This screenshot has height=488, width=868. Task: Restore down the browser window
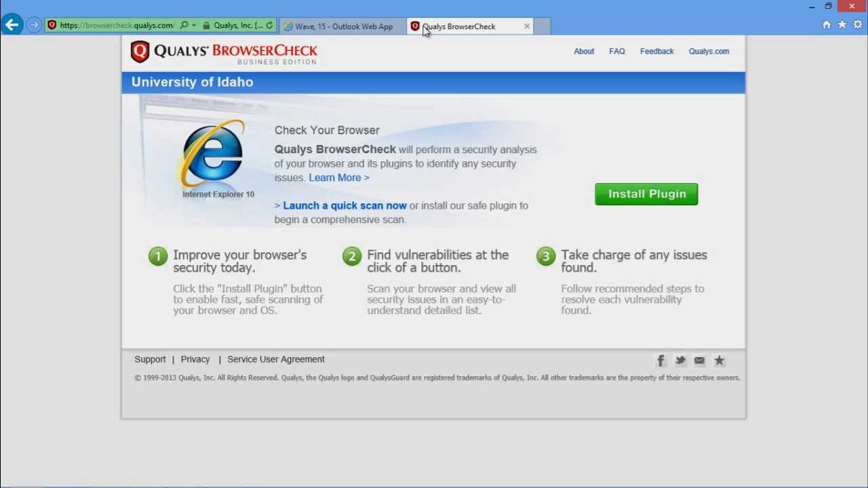point(828,7)
